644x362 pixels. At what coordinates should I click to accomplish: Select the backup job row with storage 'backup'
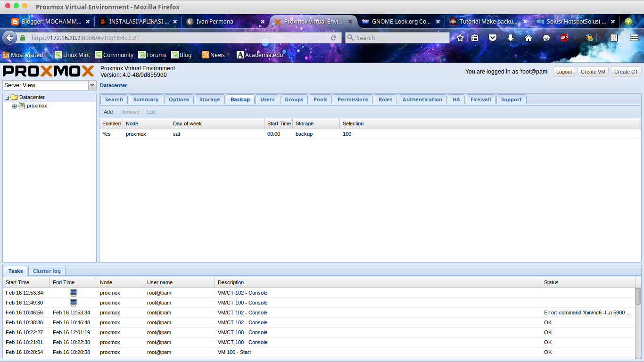pos(370,134)
